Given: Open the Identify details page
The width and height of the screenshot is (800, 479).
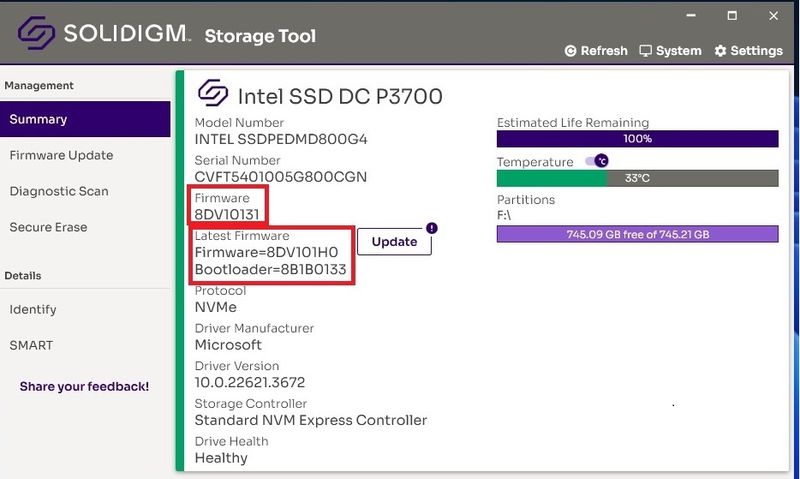Looking at the screenshot, I should 33,310.
